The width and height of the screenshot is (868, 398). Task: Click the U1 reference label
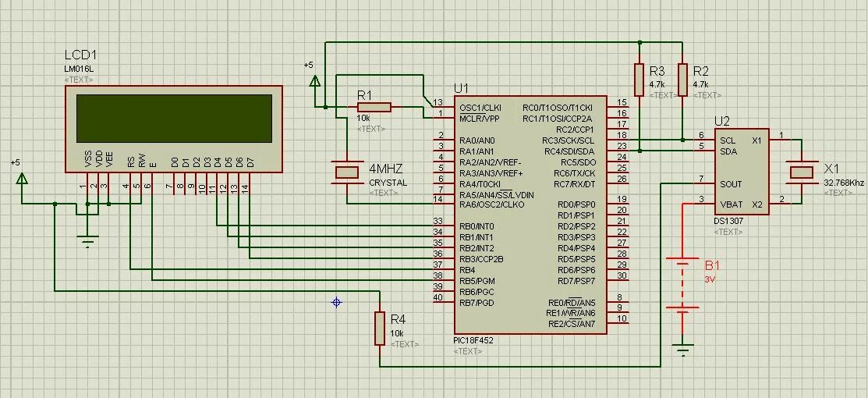tap(461, 88)
